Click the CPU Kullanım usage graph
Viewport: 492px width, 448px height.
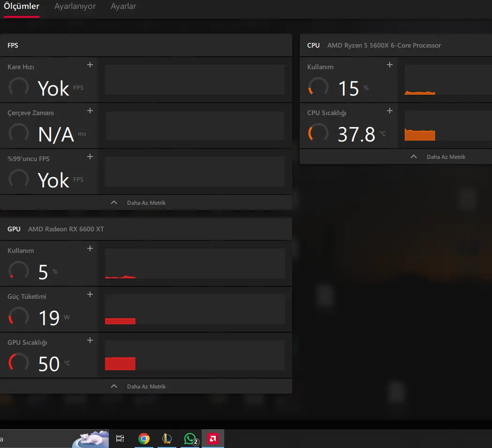448,80
